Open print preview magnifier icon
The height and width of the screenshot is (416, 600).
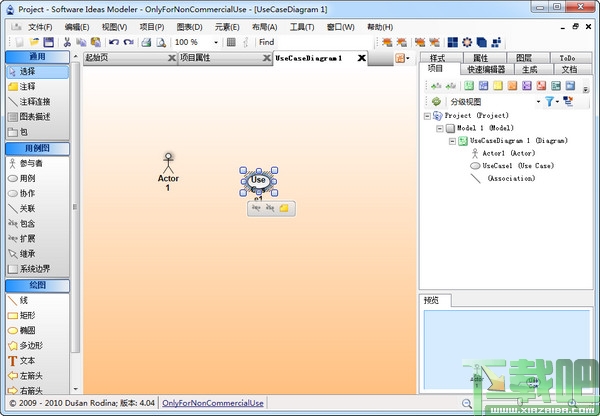(161, 42)
